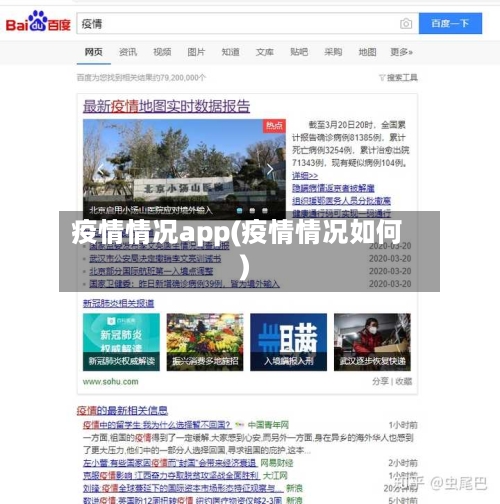Select the 网页 tab
This screenshot has width=500, height=504.
click(94, 52)
